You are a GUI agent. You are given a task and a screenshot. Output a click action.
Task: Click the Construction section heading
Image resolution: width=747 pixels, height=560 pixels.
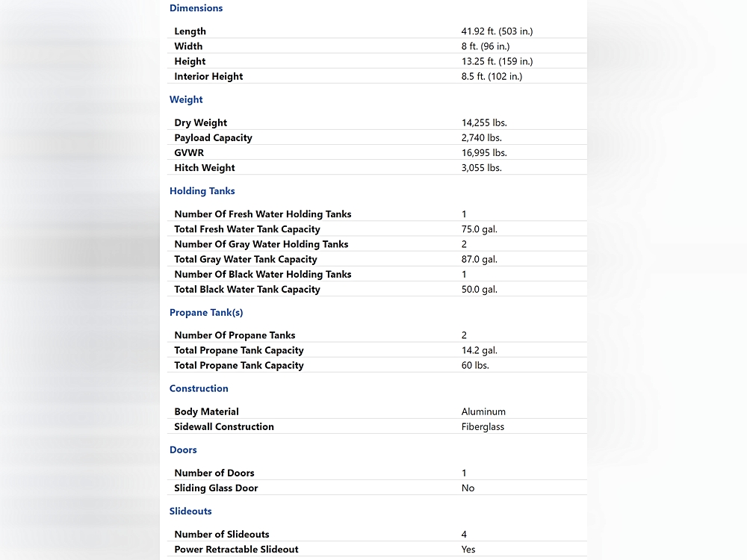(199, 388)
